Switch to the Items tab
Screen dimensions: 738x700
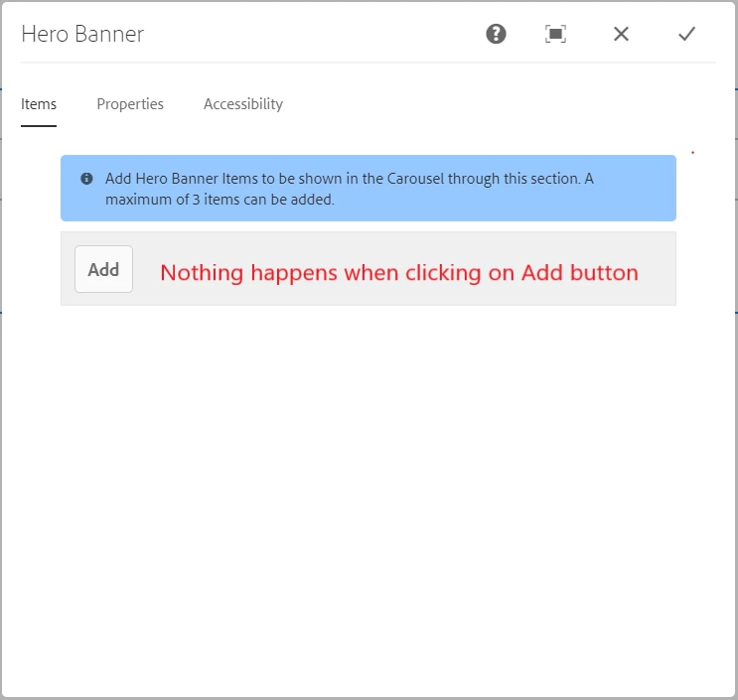click(x=39, y=104)
